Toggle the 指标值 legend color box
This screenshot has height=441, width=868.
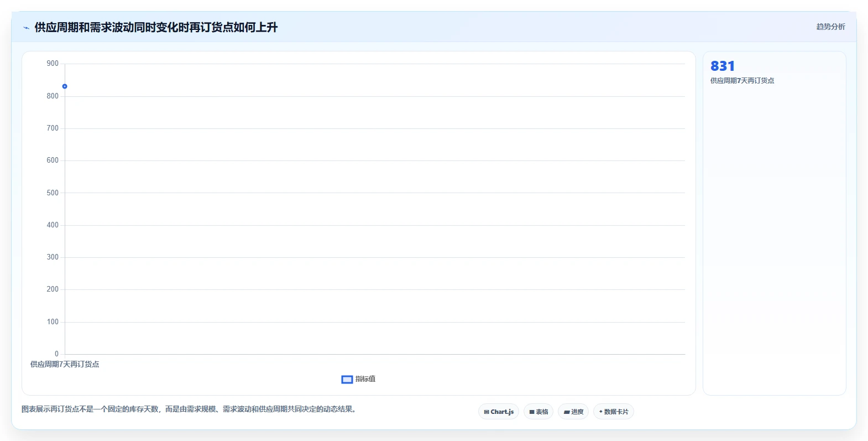(347, 380)
